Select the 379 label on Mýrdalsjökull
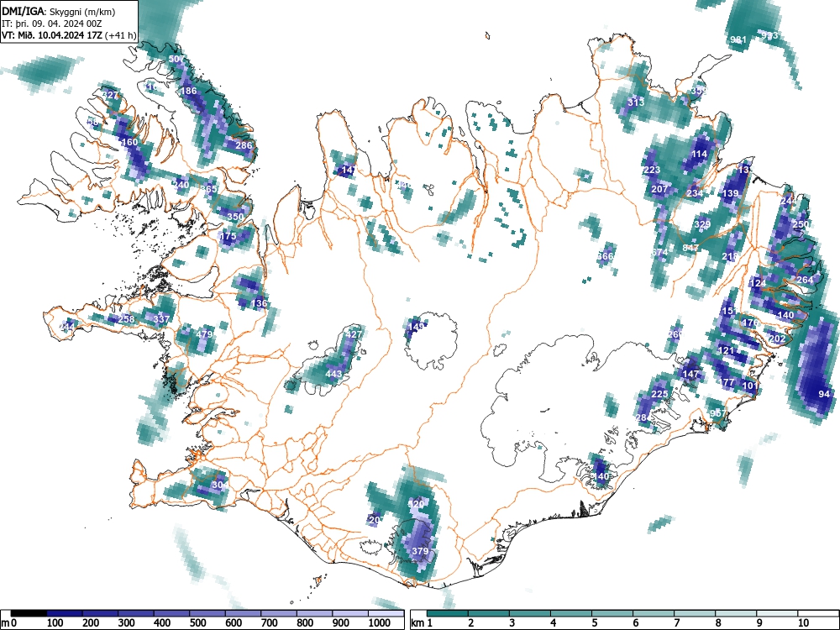 tap(421, 551)
